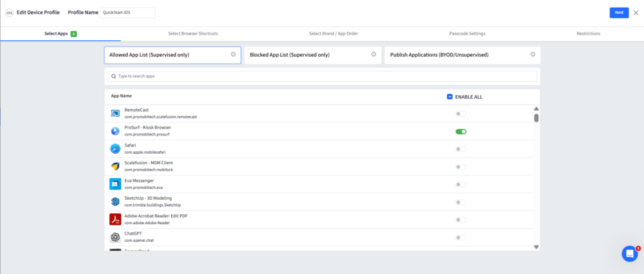The height and width of the screenshot is (274, 644).
Task: Select Publish Applications (BYOD/Unsupervised)
Action: click(462, 55)
